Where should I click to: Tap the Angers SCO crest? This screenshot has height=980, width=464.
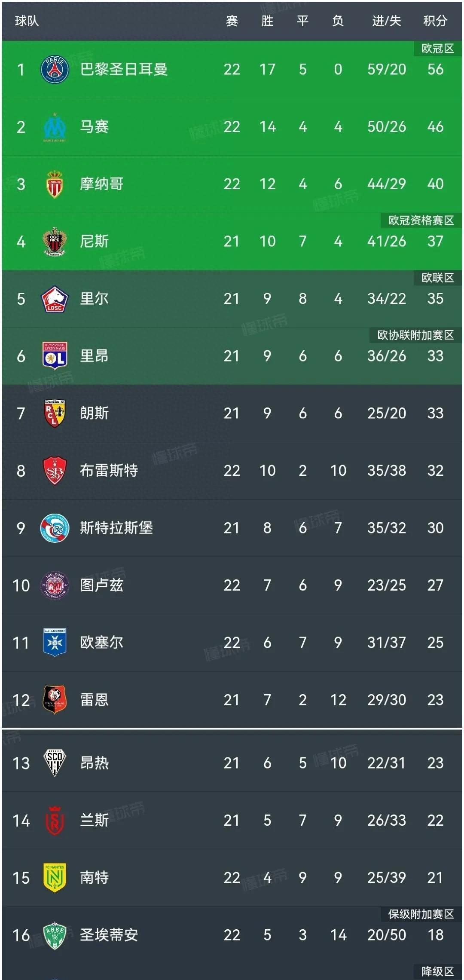pyautogui.click(x=55, y=763)
